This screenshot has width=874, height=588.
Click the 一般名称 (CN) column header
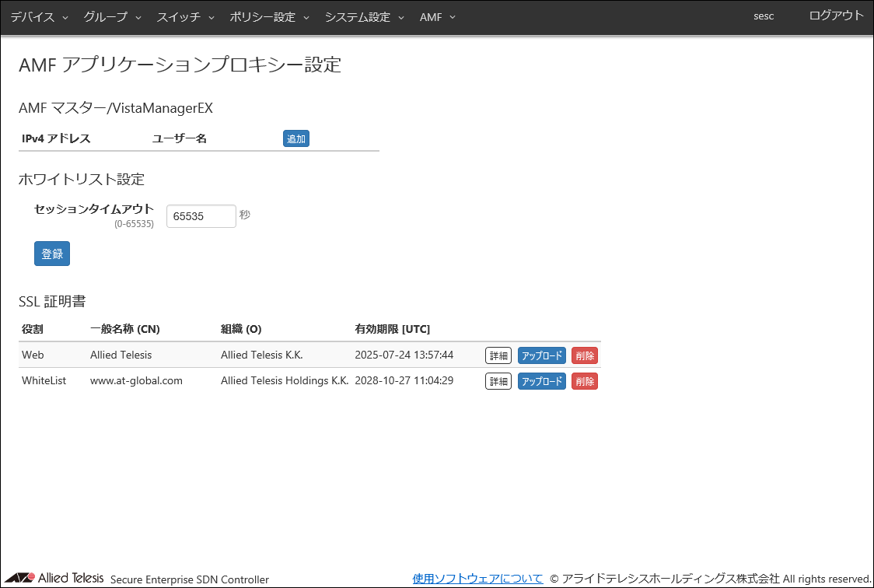(x=125, y=329)
